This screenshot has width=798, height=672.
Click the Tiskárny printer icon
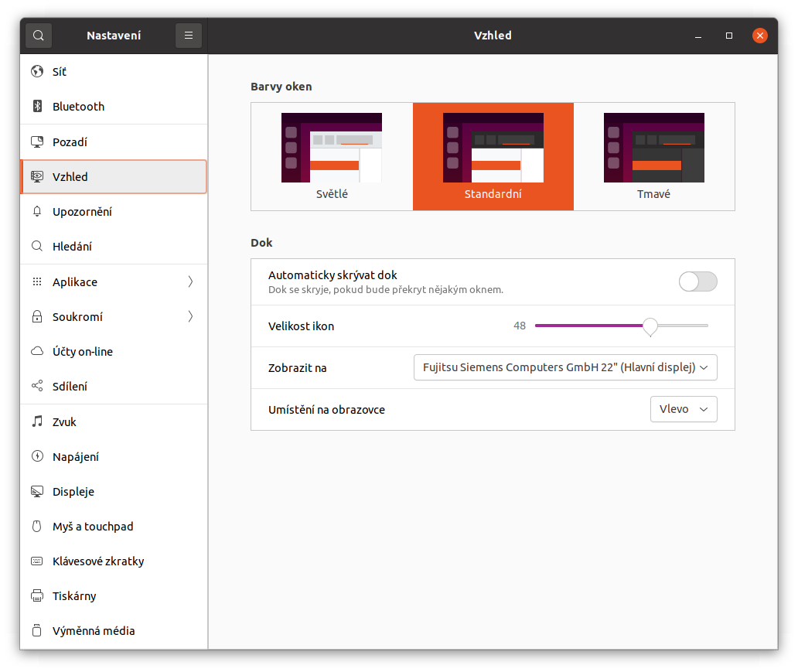tap(37, 595)
